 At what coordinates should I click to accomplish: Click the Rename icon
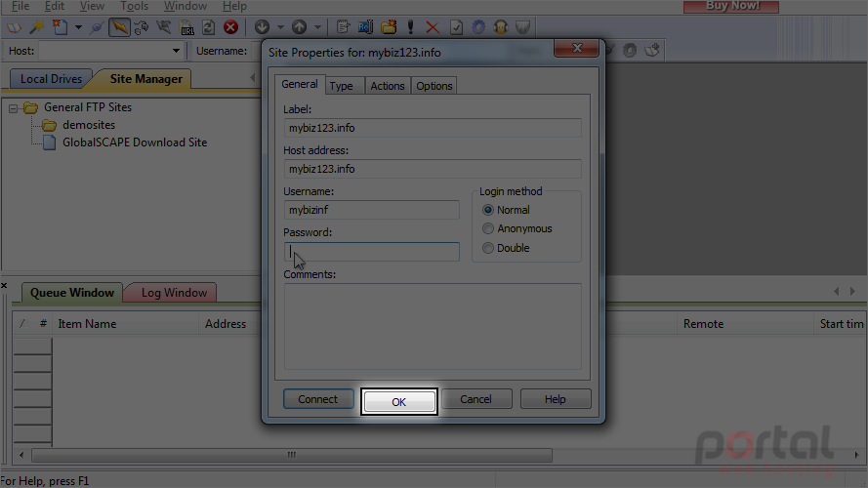tap(365, 26)
